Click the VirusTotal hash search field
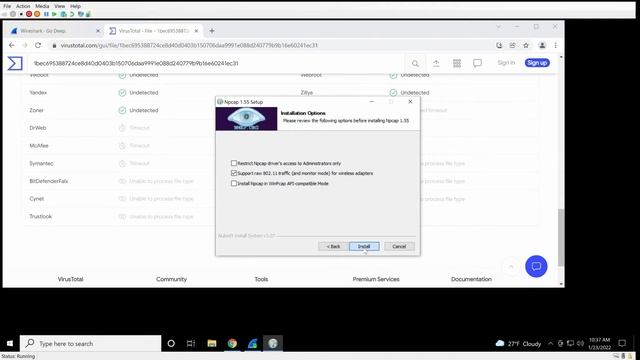 216,63
